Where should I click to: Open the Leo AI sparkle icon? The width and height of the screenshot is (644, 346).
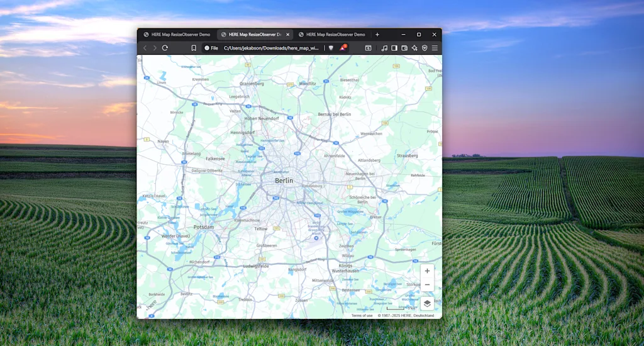(x=414, y=48)
